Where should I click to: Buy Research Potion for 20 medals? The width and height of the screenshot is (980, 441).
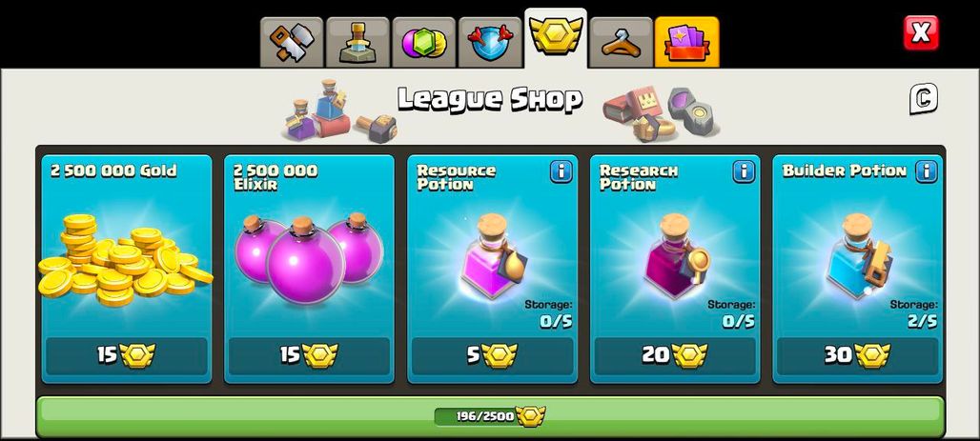point(675,355)
